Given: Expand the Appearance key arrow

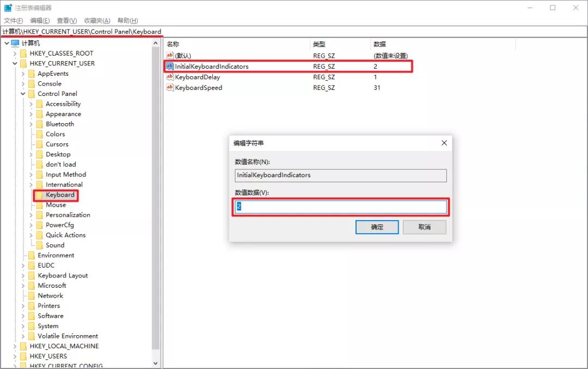Looking at the screenshot, I should tap(31, 114).
